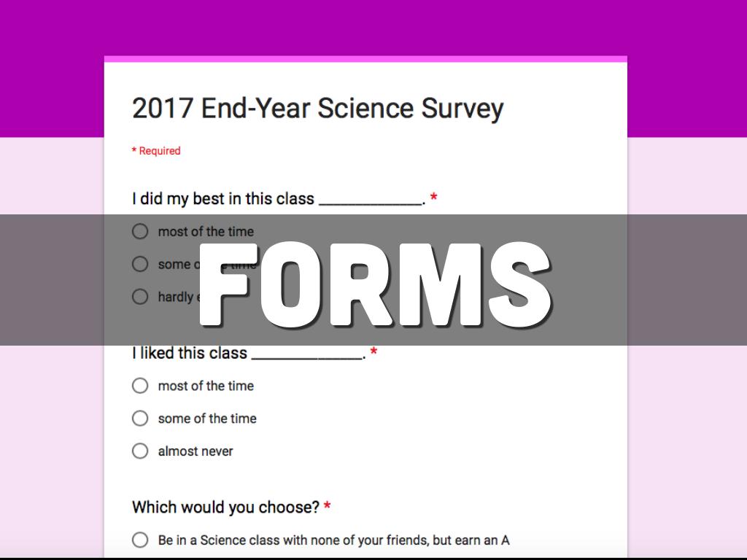Click the red "* Required" notice
The height and width of the screenshot is (560, 747).
[x=156, y=151]
